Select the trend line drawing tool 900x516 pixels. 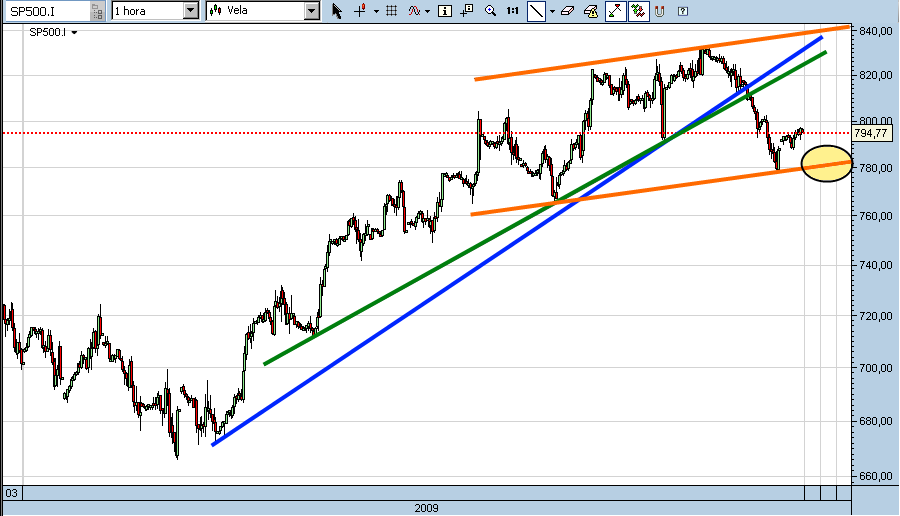tap(536, 11)
